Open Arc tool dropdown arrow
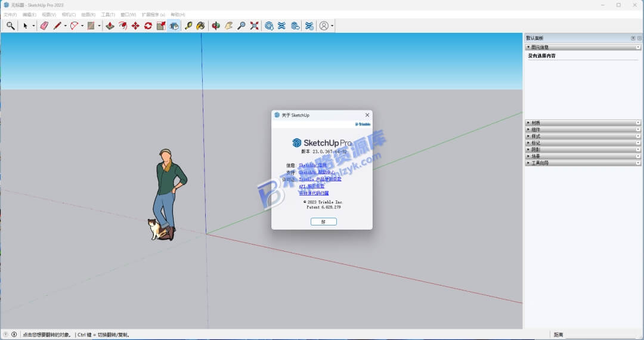This screenshot has height=340, width=644. click(82, 26)
